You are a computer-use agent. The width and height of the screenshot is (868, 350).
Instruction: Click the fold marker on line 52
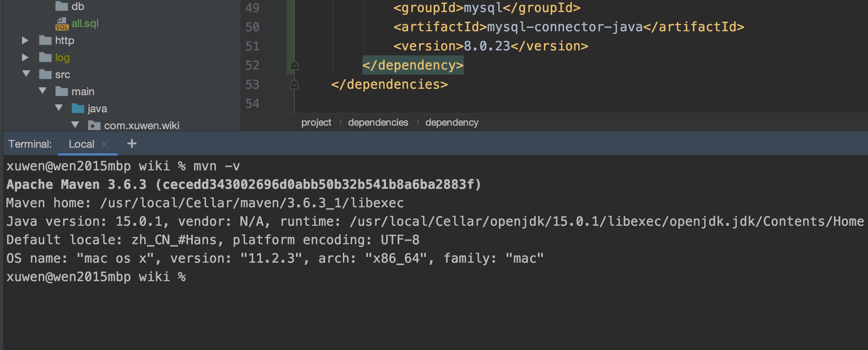point(294,66)
